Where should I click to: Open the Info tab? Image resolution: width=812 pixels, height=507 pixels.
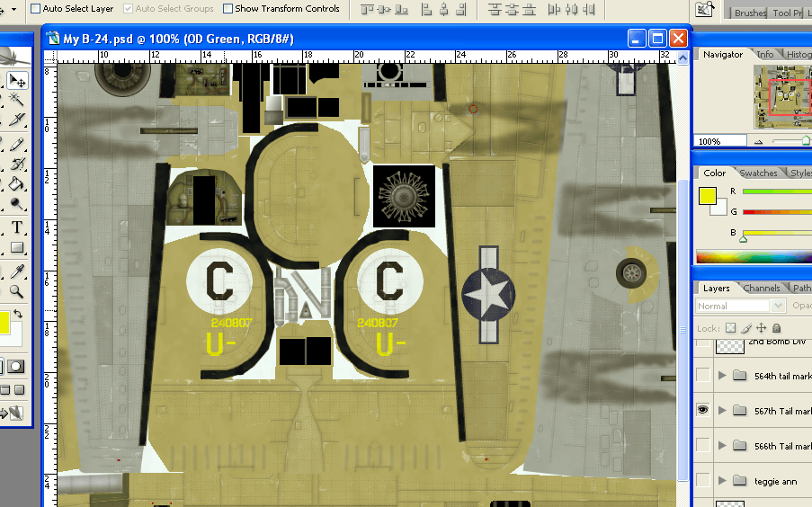[x=765, y=54]
